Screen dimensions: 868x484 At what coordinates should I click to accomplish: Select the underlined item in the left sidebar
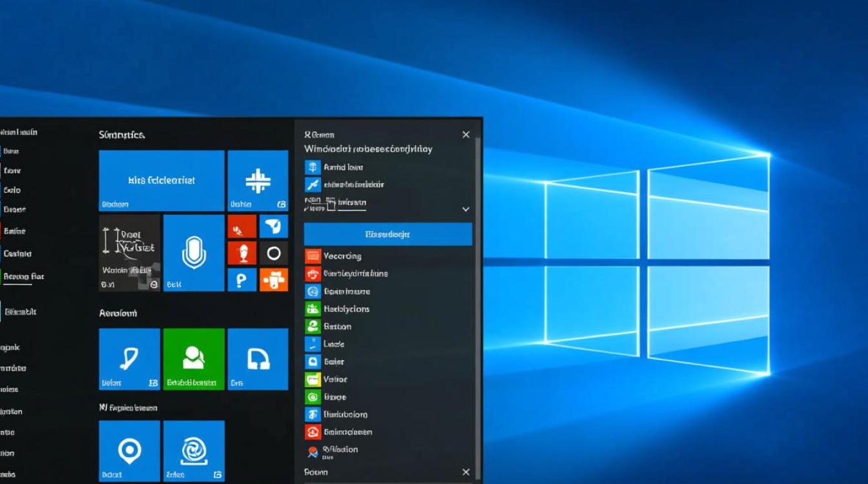[23, 277]
